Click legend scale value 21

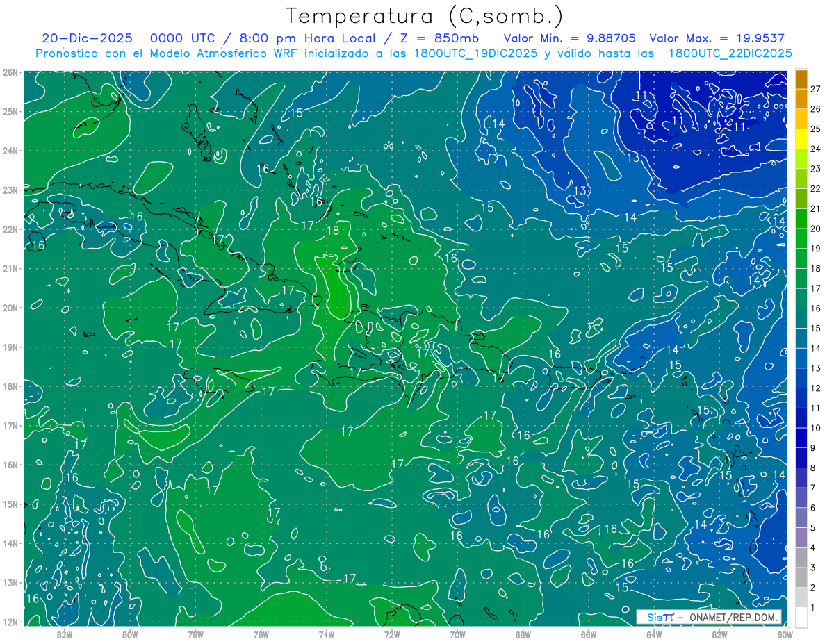tap(816, 209)
